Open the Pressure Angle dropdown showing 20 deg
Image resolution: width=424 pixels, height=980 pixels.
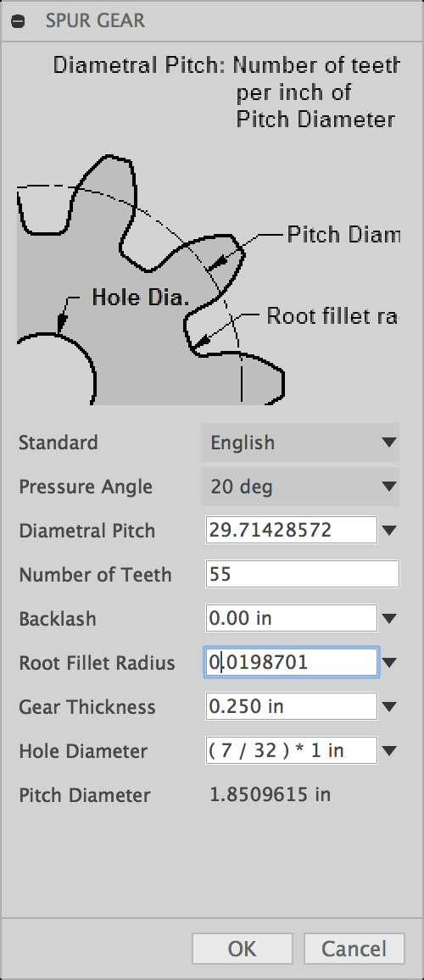click(299, 487)
